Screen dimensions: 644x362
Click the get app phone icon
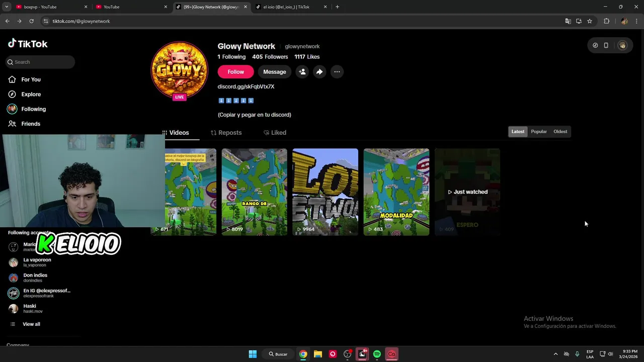point(606,45)
